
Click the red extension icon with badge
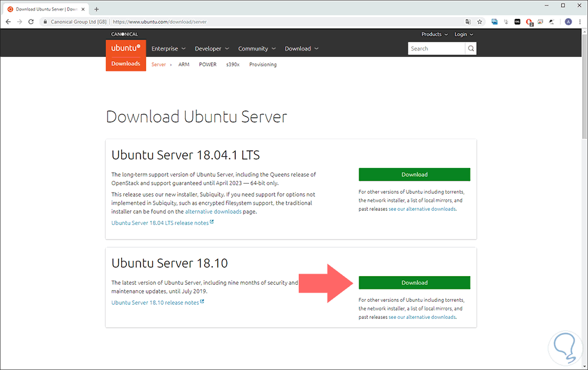[x=529, y=22]
